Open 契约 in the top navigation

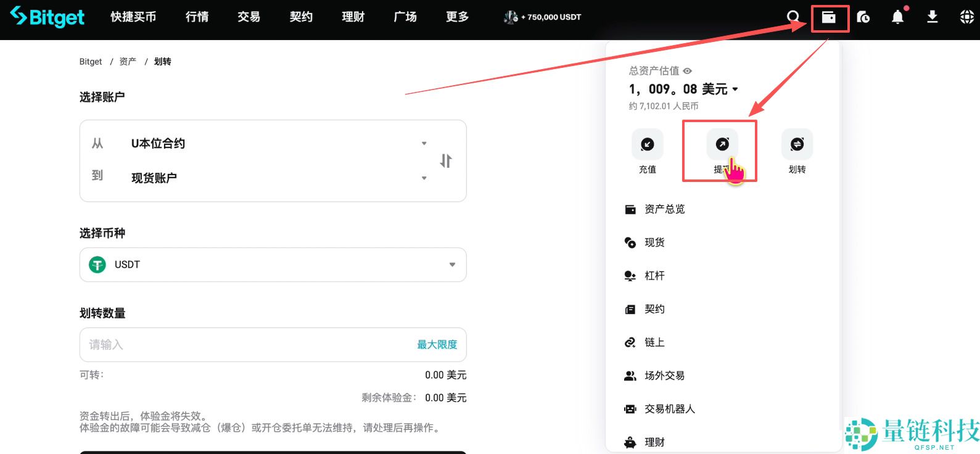(x=301, y=17)
